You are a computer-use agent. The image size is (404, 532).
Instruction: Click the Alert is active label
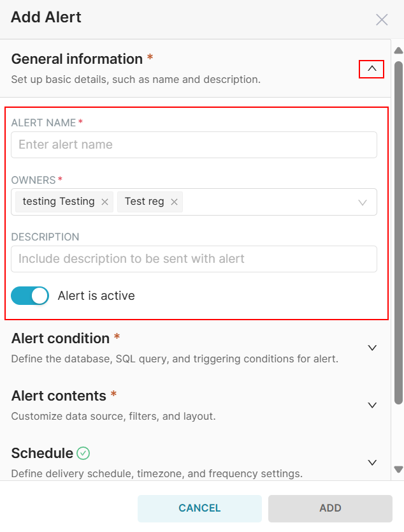pyautogui.click(x=96, y=296)
